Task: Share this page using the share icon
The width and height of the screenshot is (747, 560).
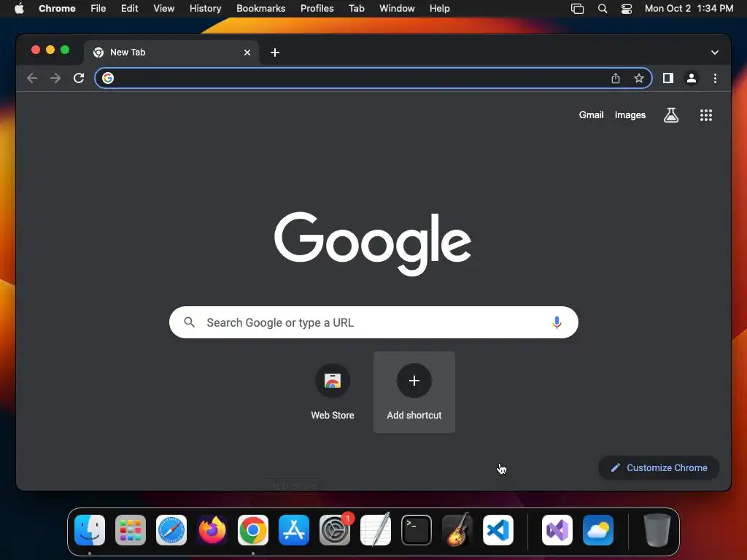Action: [x=616, y=78]
